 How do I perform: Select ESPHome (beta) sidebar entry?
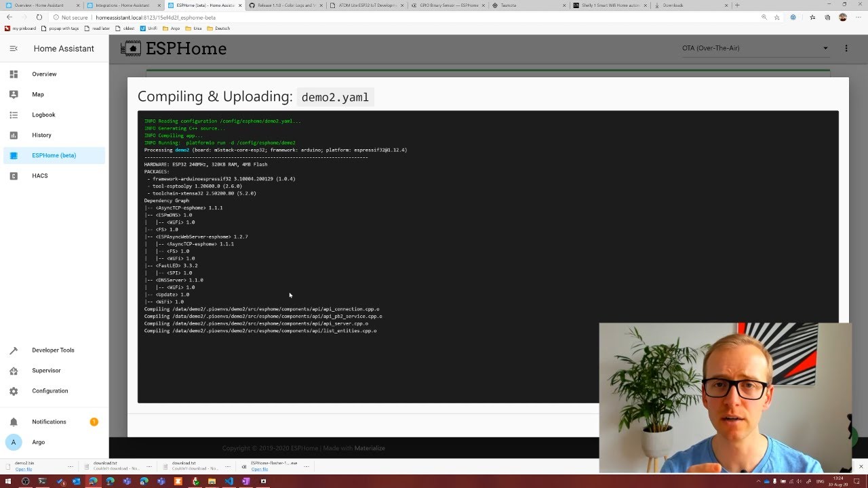[54, 155]
